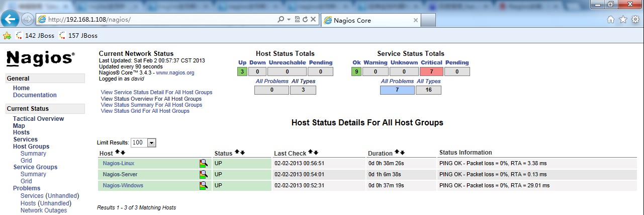Open Tactical Overview in sidebar

pyautogui.click(x=38, y=119)
